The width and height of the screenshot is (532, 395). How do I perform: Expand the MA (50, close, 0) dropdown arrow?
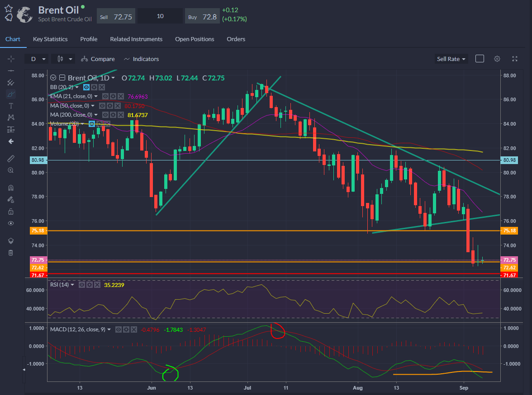93,106
